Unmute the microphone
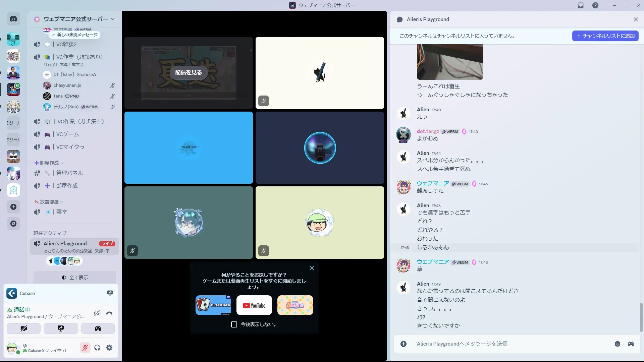Image resolution: width=644 pixels, height=362 pixels. [85, 348]
